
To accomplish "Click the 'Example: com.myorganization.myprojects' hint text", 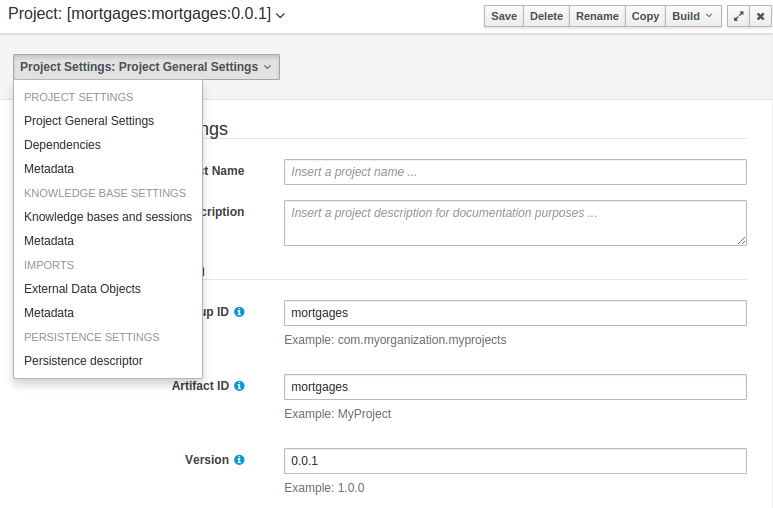I will coord(395,340).
